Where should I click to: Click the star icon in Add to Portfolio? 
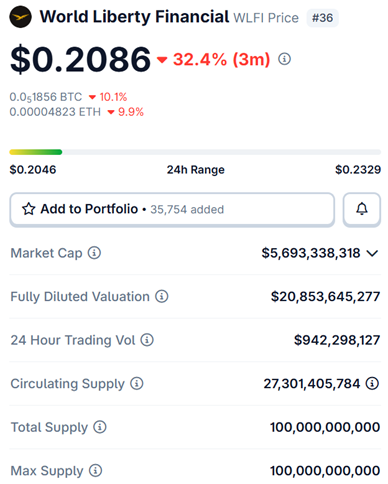click(x=29, y=209)
